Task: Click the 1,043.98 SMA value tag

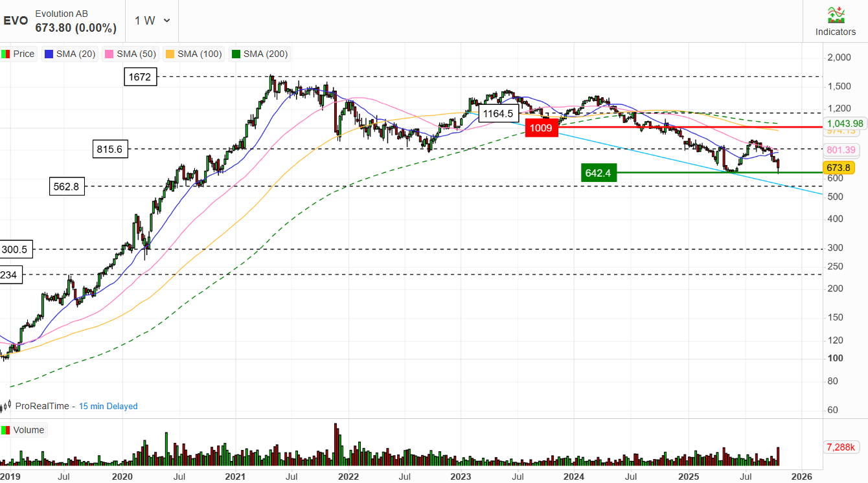Action: point(845,124)
